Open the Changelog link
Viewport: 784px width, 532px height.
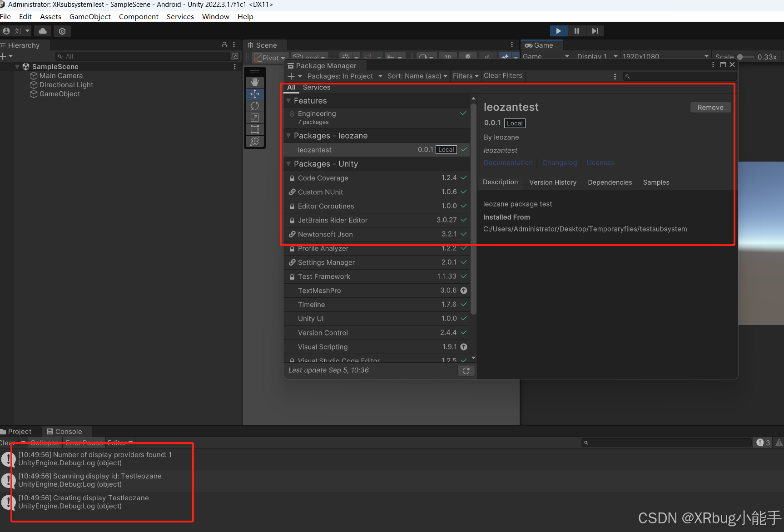tap(560, 163)
